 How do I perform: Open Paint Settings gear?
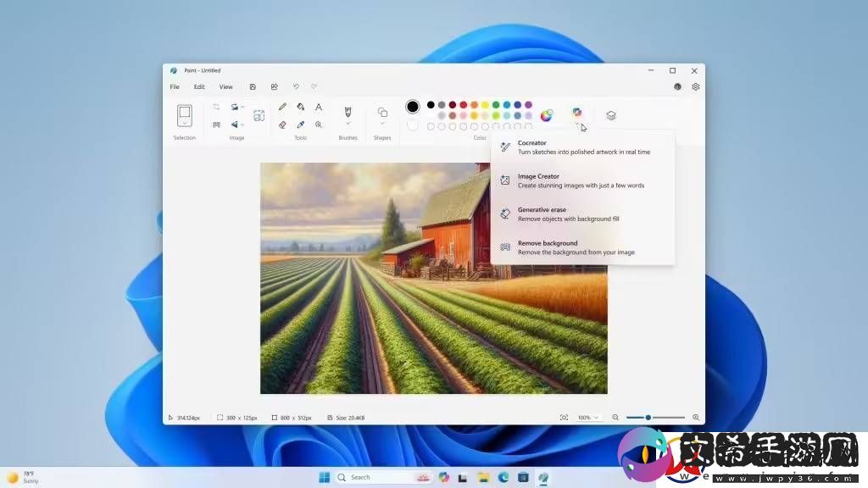tap(696, 87)
